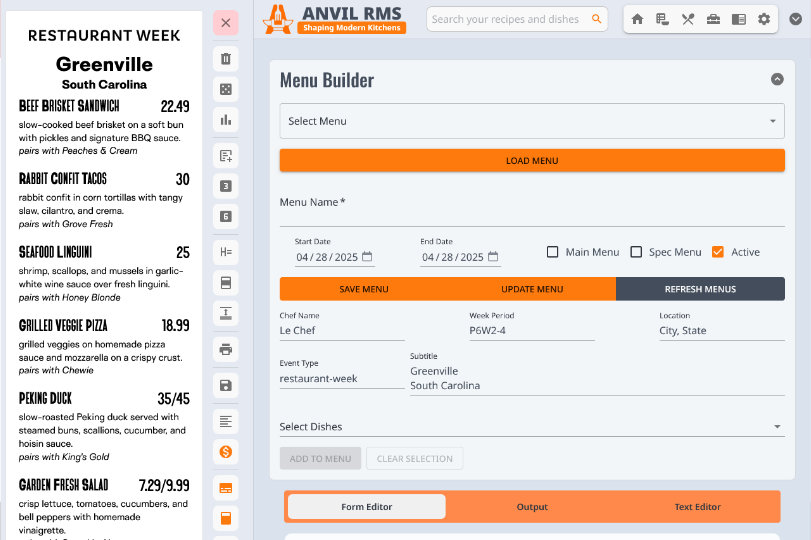Click the trash delete icon in sidebar
The image size is (811, 540).
point(226,59)
